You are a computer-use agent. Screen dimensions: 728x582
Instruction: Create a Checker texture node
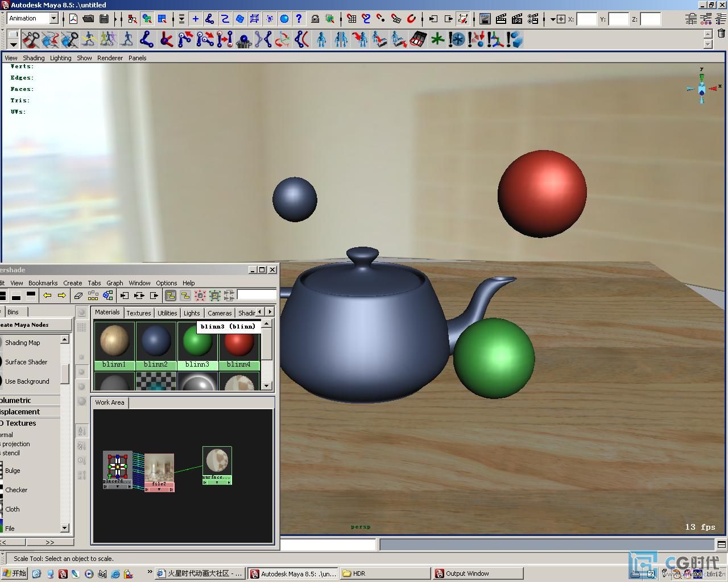pyautogui.click(x=16, y=490)
